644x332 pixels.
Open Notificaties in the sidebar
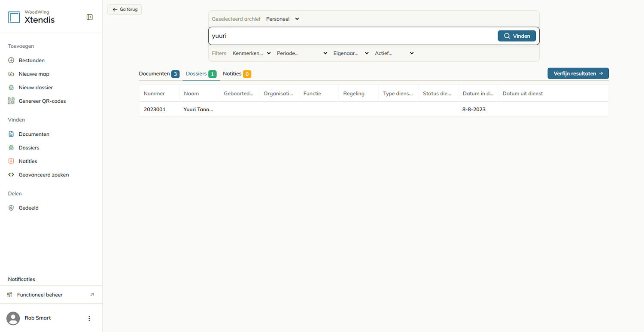pyautogui.click(x=21, y=279)
